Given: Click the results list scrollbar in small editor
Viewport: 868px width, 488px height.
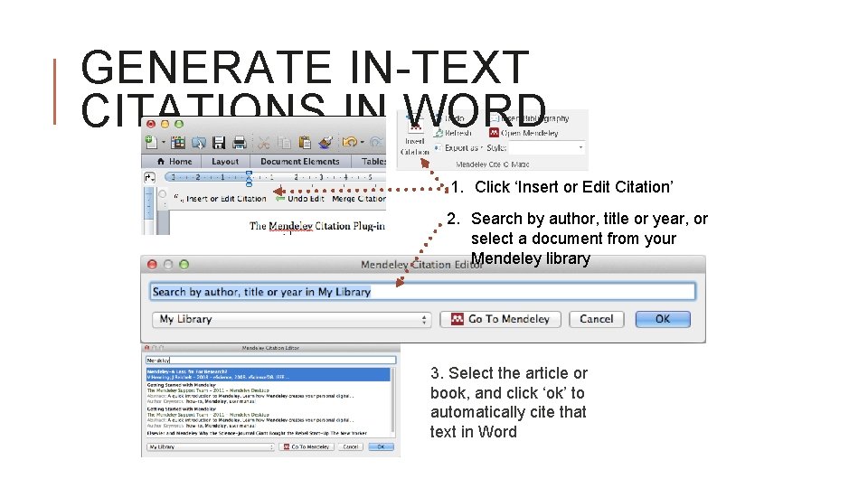Looking at the screenshot, I should pos(393,401).
